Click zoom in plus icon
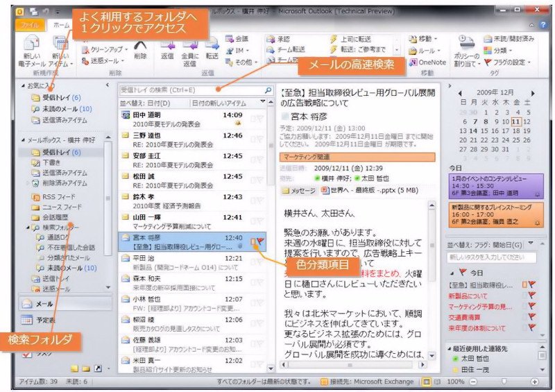This screenshot has height=392, width=555. click(534, 382)
